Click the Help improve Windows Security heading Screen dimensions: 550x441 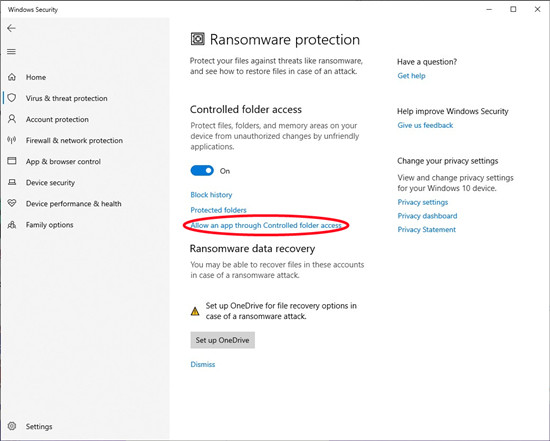[x=452, y=112]
